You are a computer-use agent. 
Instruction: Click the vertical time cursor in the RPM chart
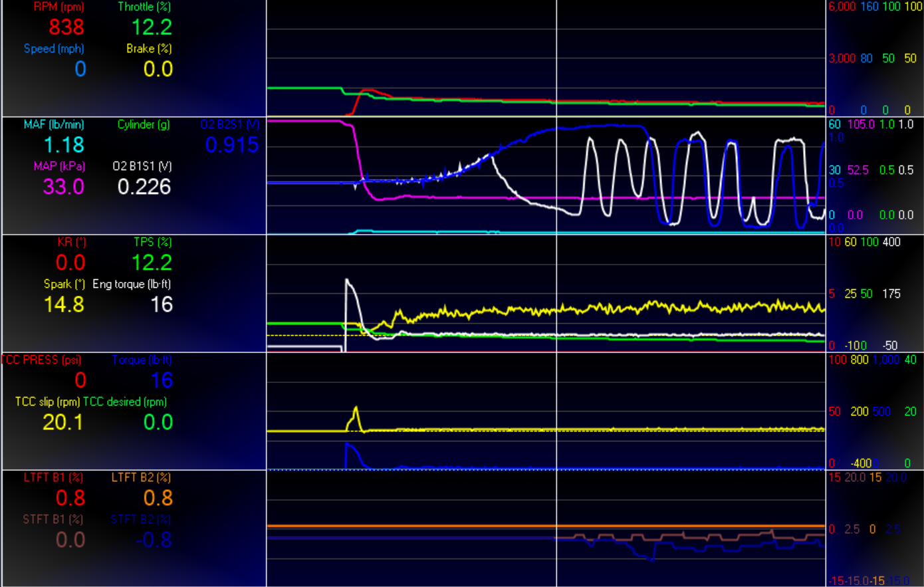pos(556,59)
